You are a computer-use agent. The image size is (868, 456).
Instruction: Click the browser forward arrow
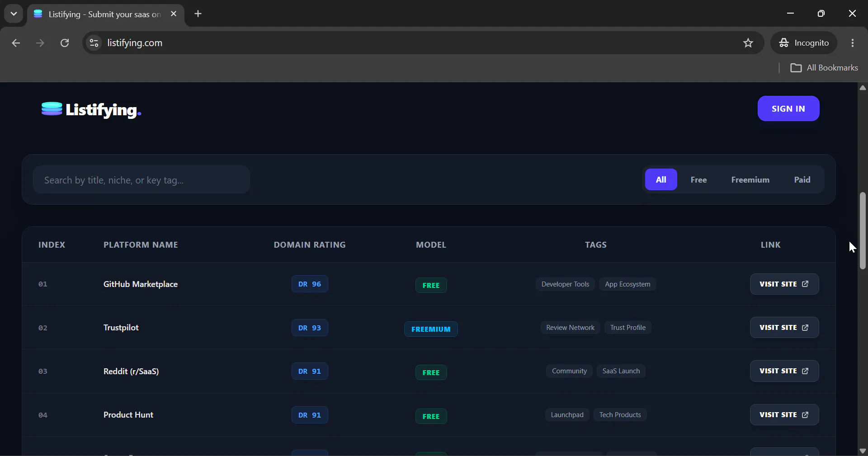point(40,43)
